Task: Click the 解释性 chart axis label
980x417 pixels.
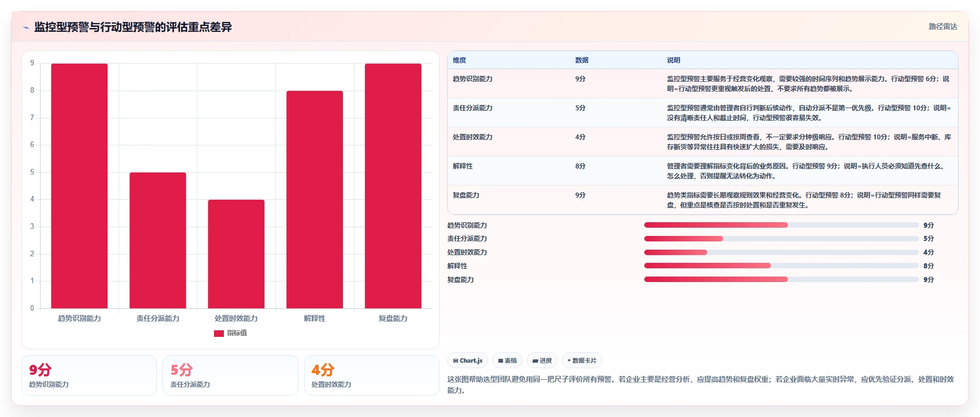Action: (315, 318)
